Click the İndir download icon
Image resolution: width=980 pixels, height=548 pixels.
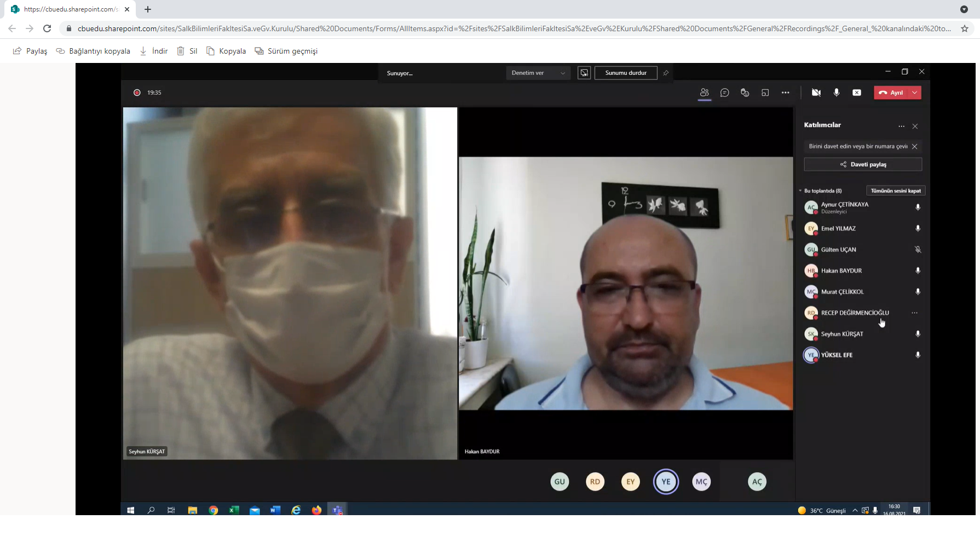(x=143, y=51)
